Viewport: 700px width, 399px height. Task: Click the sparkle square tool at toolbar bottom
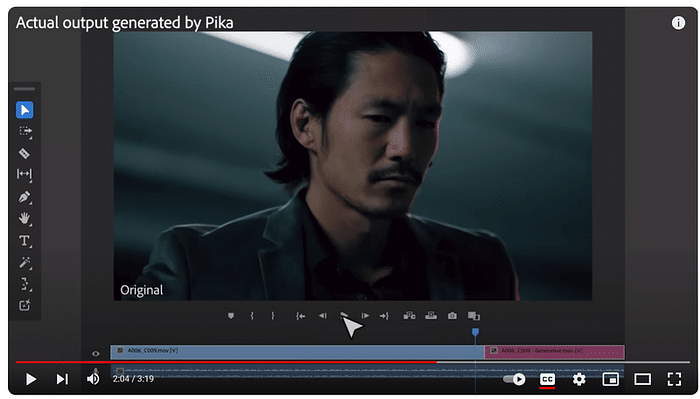(25, 305)
